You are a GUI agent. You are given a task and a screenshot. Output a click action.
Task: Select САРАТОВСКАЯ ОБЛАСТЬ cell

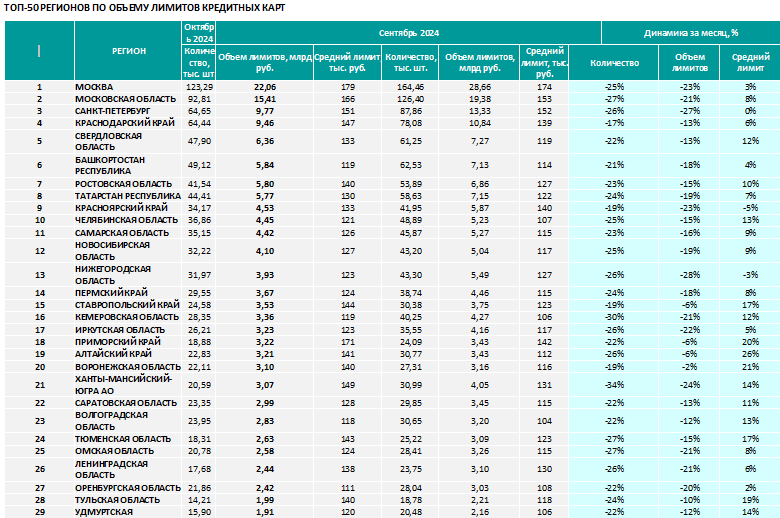point(126,403)
